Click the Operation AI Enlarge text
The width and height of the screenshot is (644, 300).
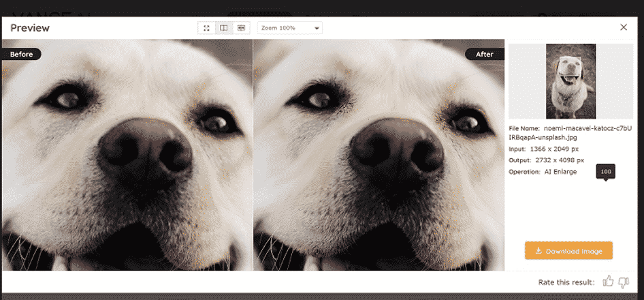pos(543,172)
